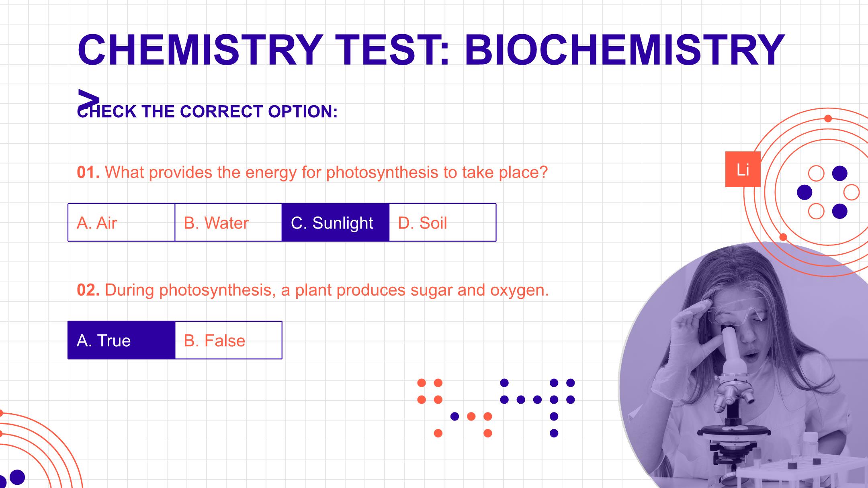Select answer option A. Air

click(121, 223)
